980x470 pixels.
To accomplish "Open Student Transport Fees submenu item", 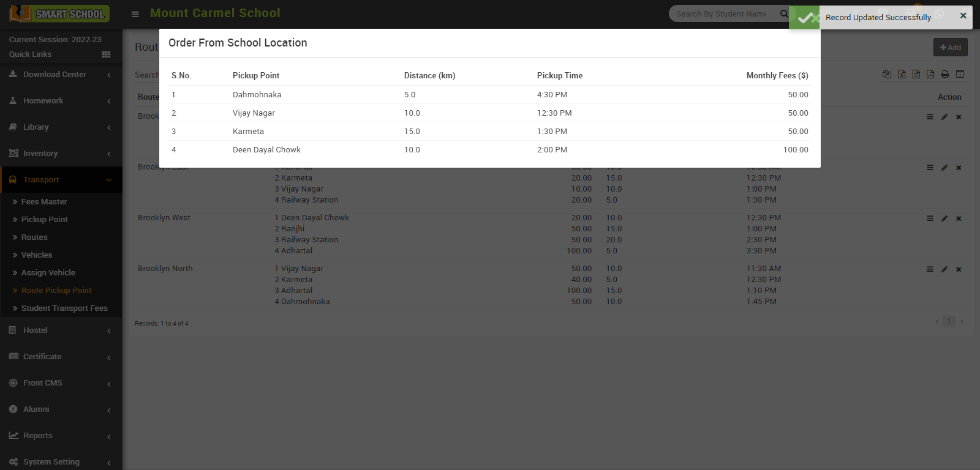I will 64,308.
